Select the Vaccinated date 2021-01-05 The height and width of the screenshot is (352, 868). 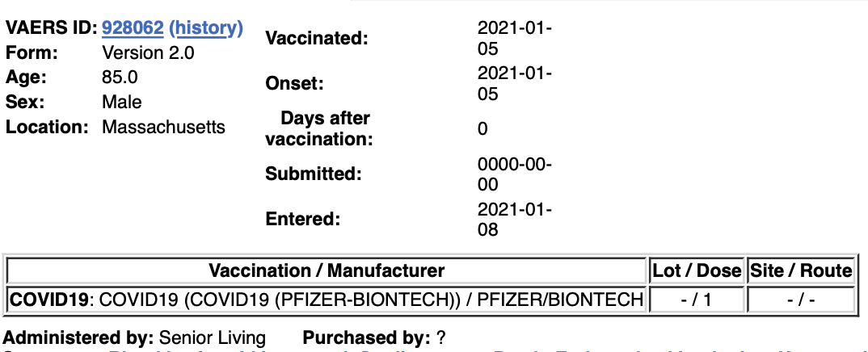click(515, 38)
